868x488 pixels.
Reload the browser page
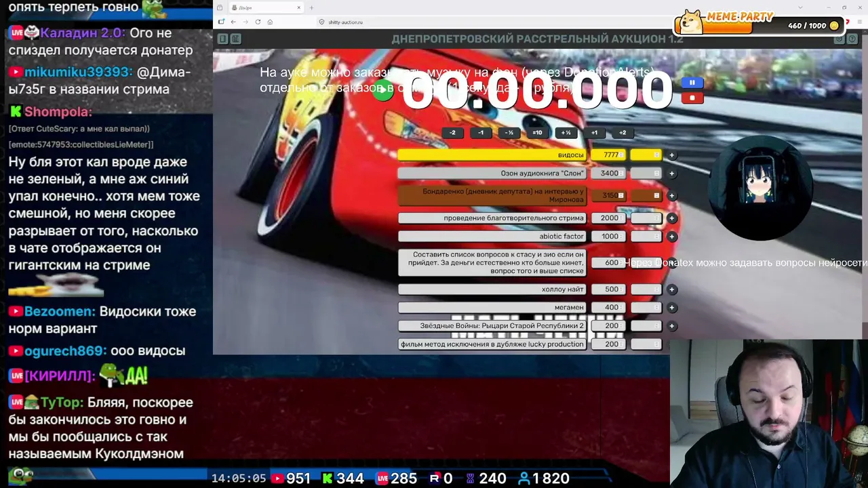coord(258,22)
